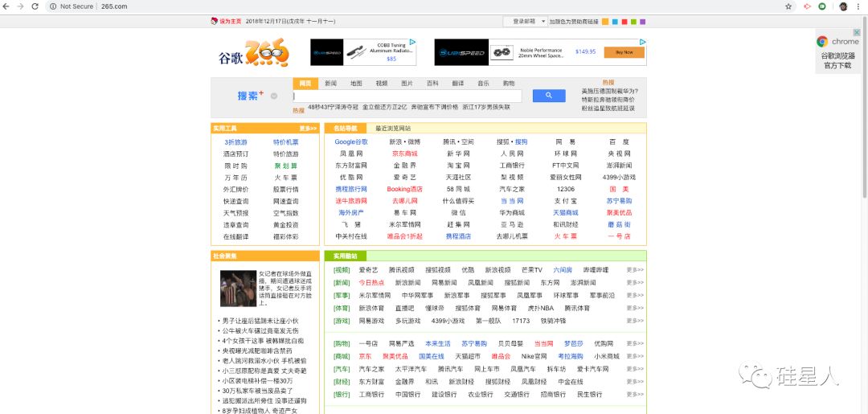Open the 虎扑NBA link
Screen dimensions: 868x414
click(540, 308)
